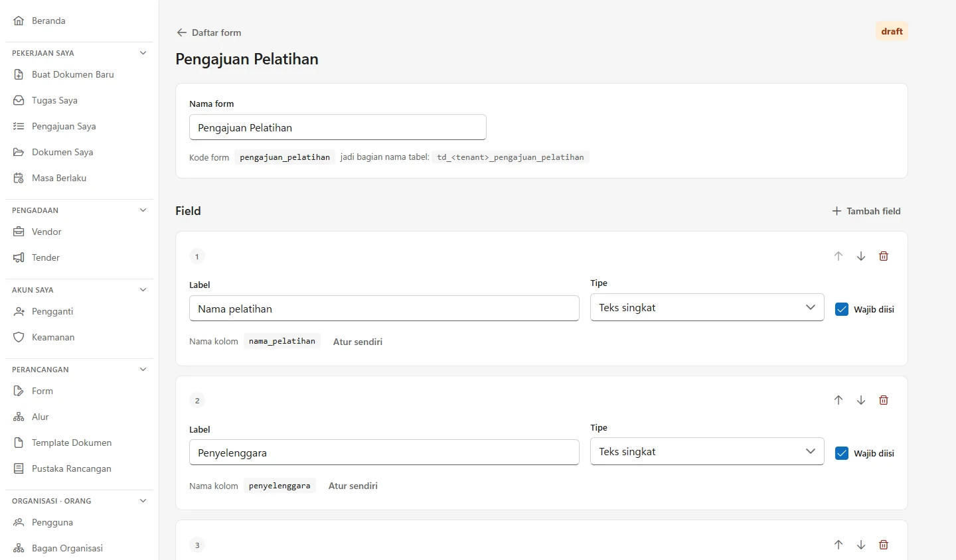Focus the Nama form input
The image size is (956, 560).
pyautogui.click(x=338, y=127)
